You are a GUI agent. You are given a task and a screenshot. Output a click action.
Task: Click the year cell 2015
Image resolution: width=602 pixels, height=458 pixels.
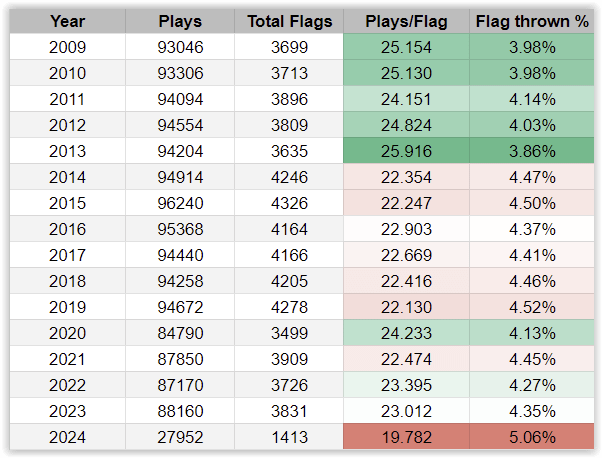[68, 203]
